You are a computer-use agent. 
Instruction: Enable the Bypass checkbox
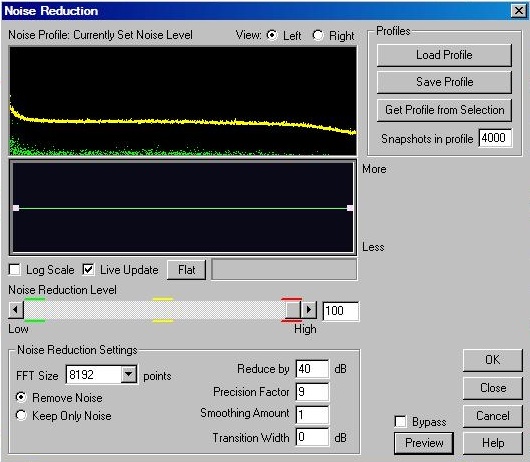point(401,421)
